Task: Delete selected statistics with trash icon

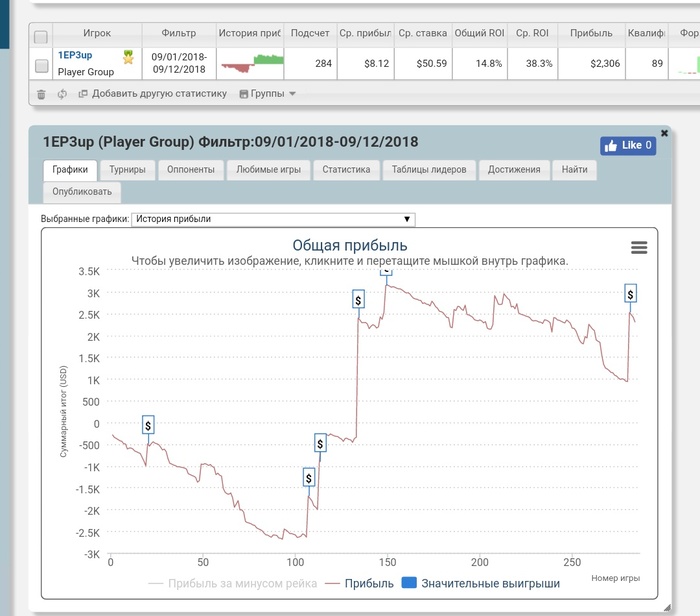Action: [x=41, y=94]
